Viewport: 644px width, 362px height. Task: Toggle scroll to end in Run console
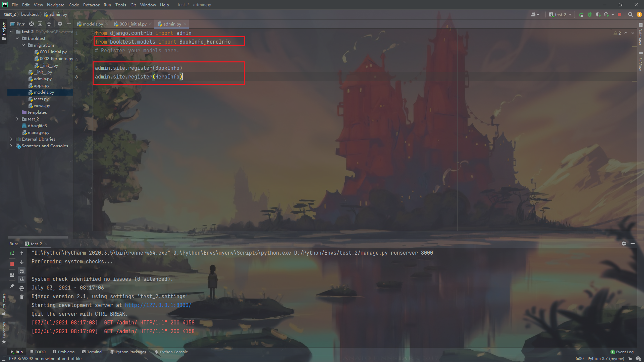click(x=22, y=279)
